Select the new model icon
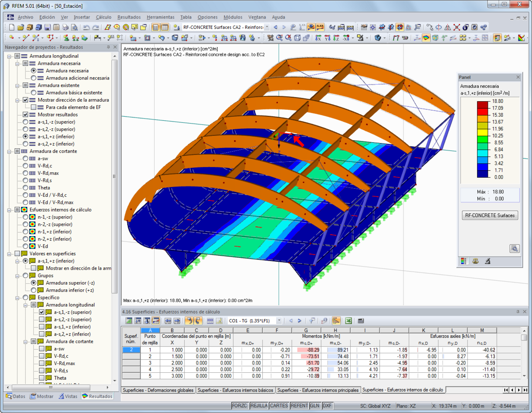The height and width of the screenshot is (413, 532). (x=12, y=27)
